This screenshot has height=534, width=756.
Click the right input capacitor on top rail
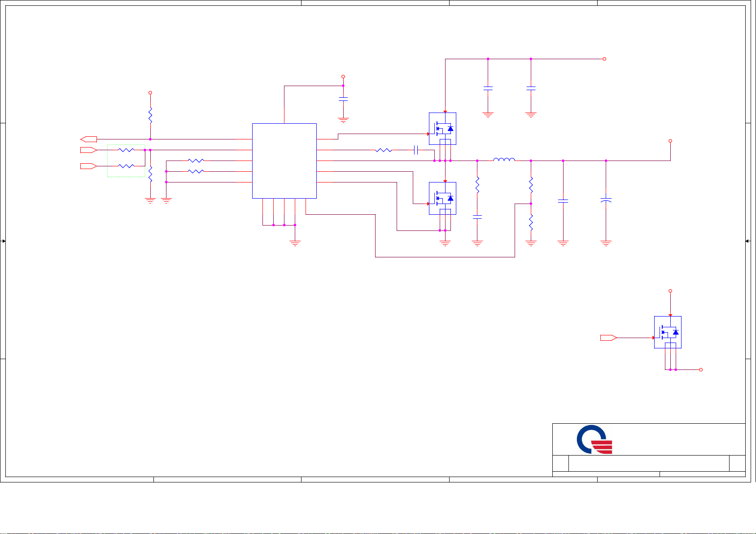(x=531, y=89)
